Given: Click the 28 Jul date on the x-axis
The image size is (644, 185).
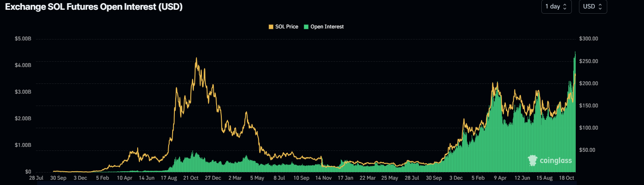Looking at the screenshot, I should point(36,178).
